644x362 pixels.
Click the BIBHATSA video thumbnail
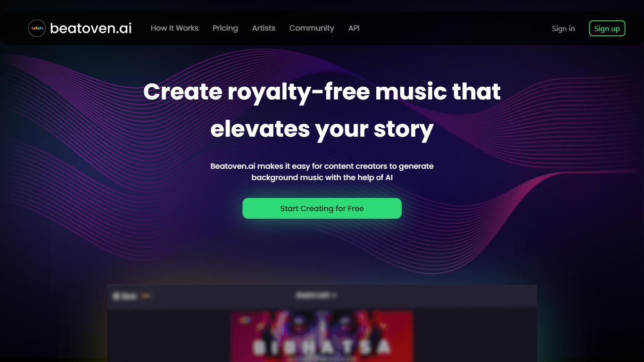[322, 336]
